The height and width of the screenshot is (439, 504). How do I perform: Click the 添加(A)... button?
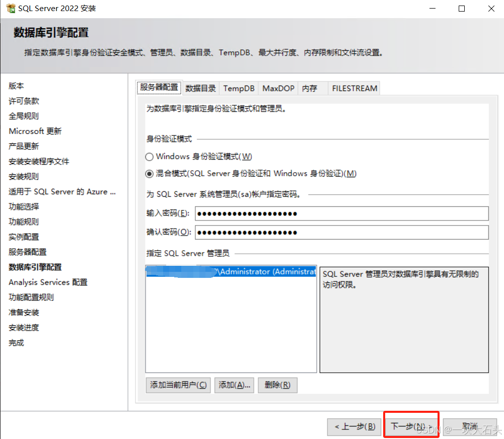[x=234, y=385]
